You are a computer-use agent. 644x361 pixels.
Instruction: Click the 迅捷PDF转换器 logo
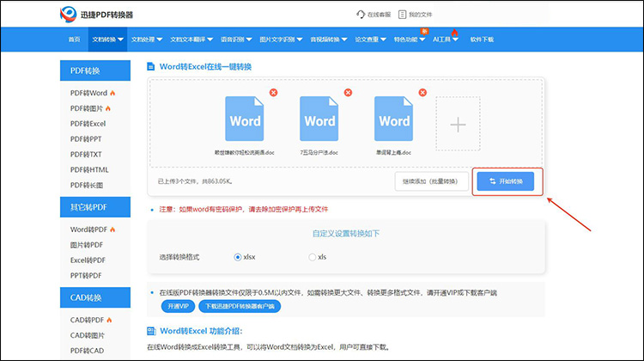click(x=96, y=15)
